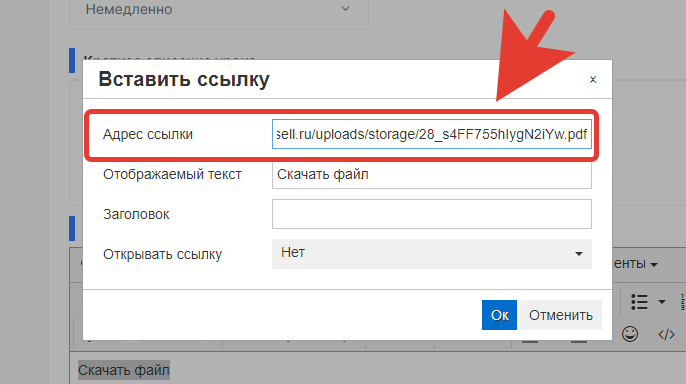
Task: Close the Вставить ссылку dialog with X
Action: [593, 80]
